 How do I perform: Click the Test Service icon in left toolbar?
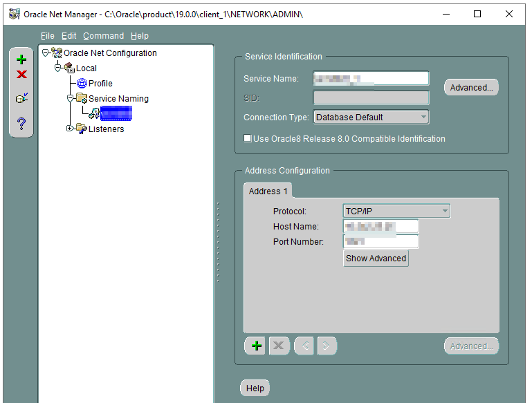21,98
